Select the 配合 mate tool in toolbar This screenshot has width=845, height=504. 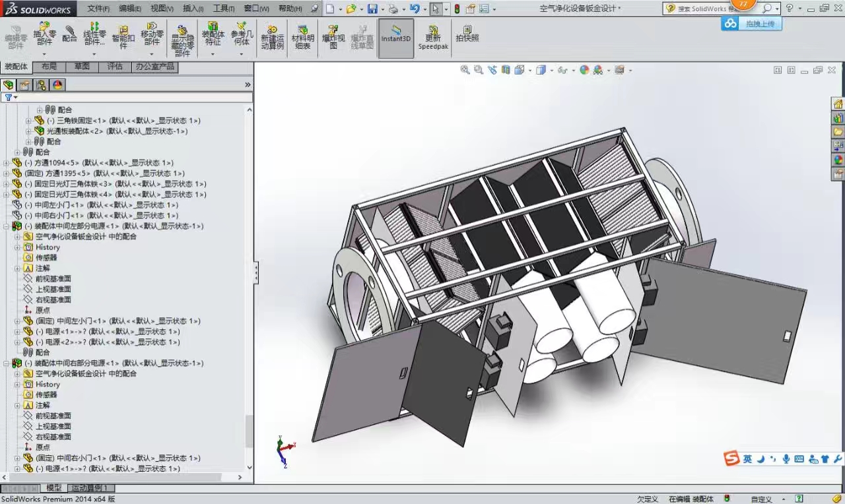[69, 34]
